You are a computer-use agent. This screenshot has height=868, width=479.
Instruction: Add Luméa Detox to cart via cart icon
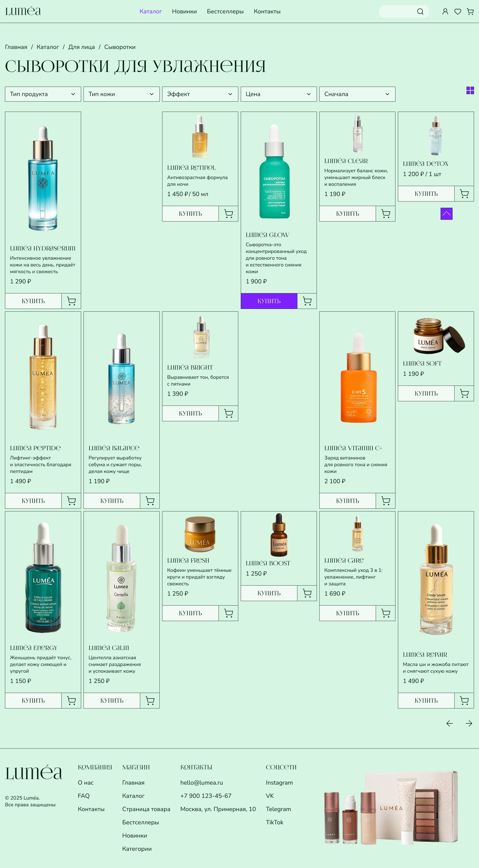coord(464,194)
